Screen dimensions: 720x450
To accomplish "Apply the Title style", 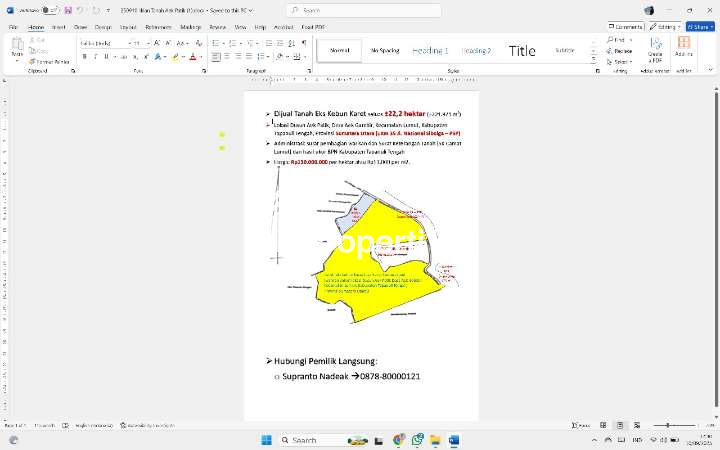I will pyautogui.click(x=522, y=51).
